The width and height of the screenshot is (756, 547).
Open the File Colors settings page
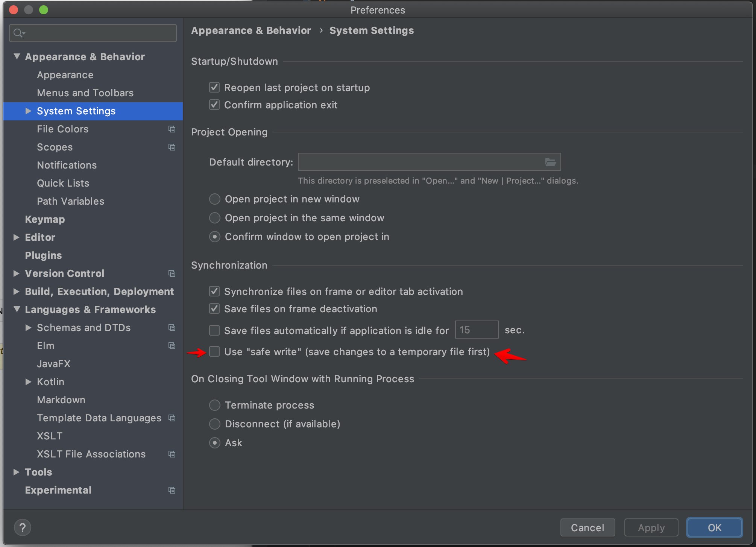[x=63, y=129]
